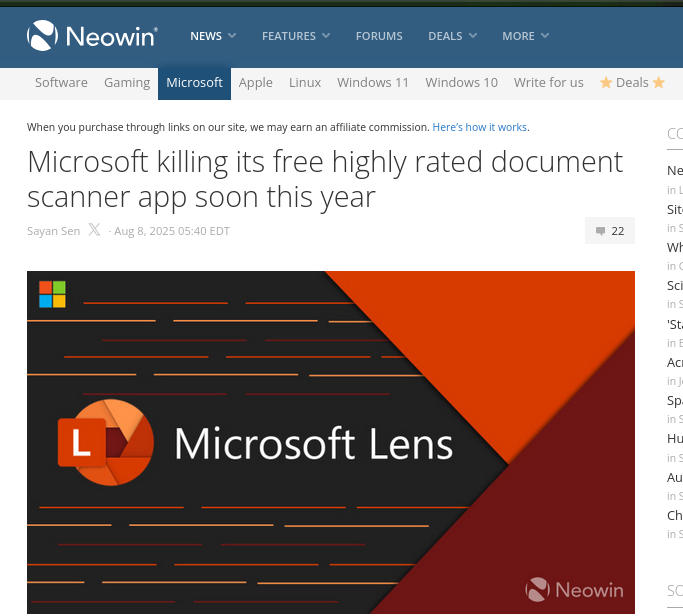
Task: Click the star icon left of Deals
Action: point(606,82)
